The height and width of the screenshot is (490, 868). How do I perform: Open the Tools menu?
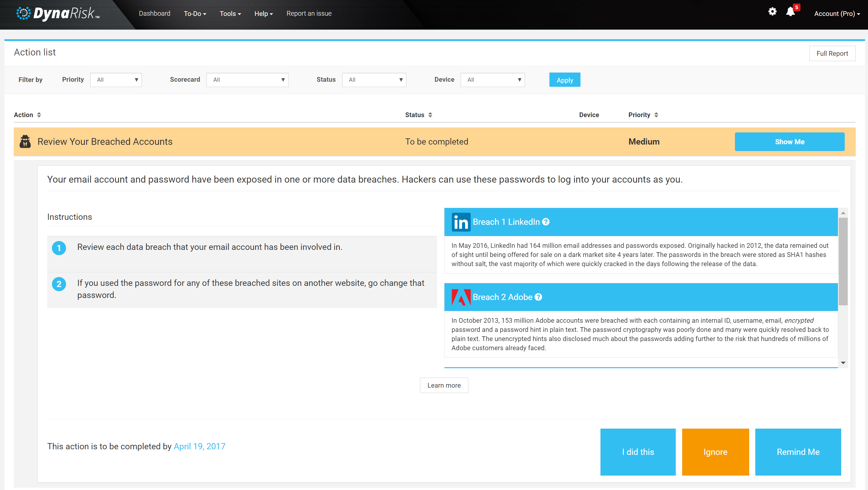pos(230,14)
